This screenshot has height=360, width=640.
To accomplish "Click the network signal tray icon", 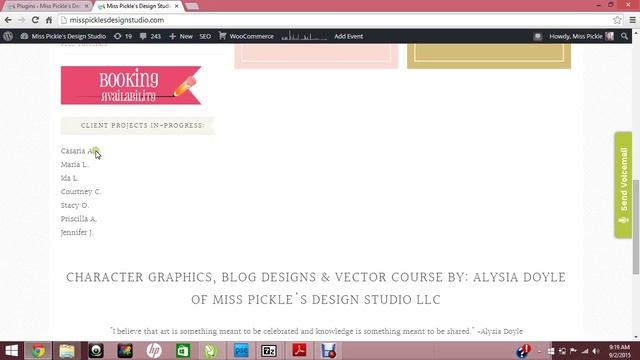I will coord(585,351).
